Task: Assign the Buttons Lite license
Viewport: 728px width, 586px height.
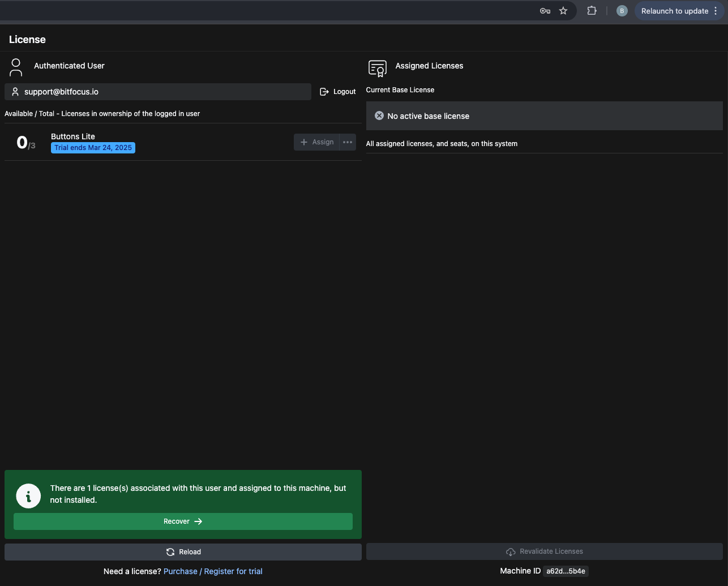Action: pyautogui.click(x=316, y=142)
